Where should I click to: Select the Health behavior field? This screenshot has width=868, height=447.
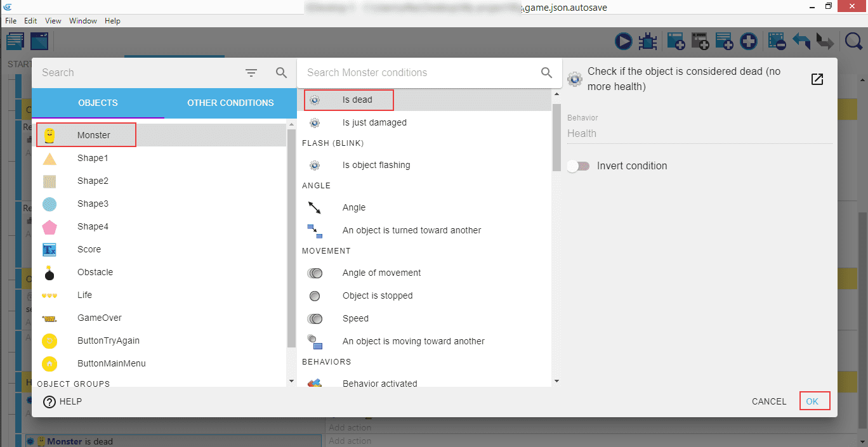pos(698,133)
